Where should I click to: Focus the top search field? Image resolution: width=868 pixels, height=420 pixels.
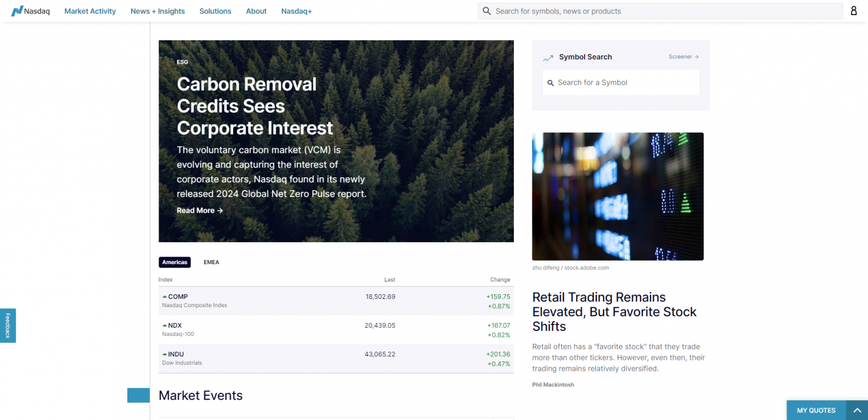pos(660,11)
